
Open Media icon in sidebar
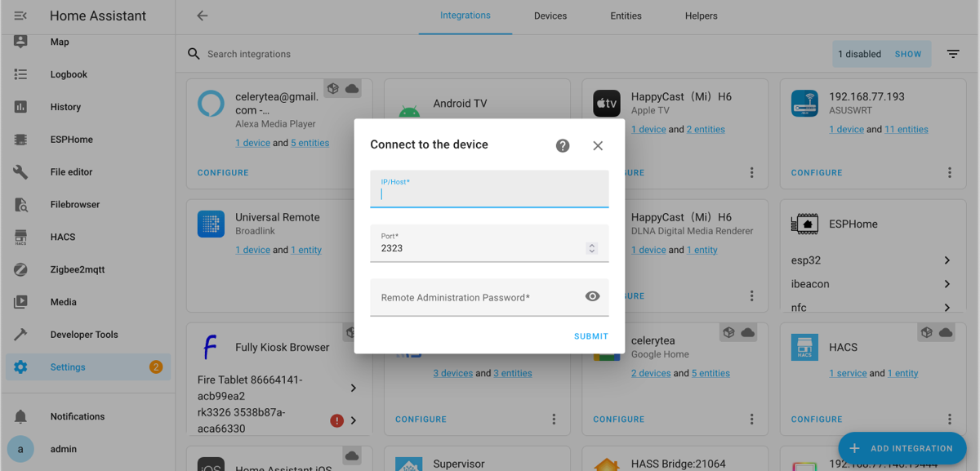point(20,302)
